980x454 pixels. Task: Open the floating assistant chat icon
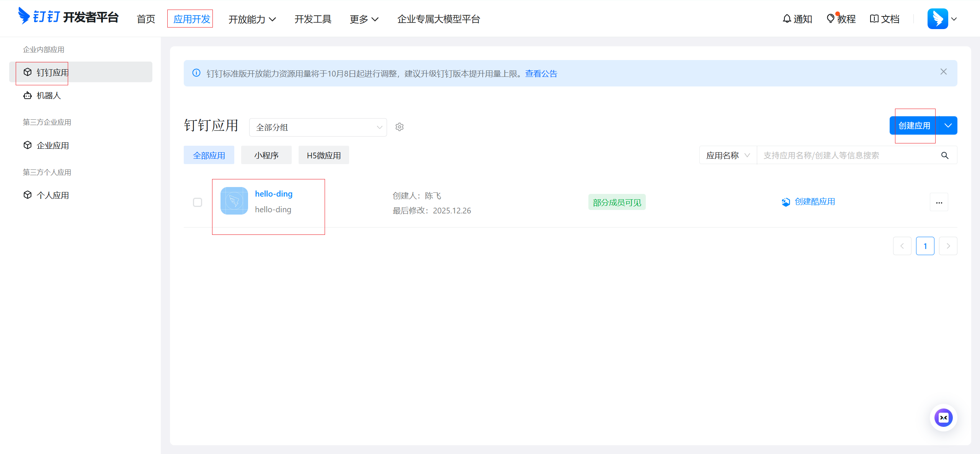click(943, 418)
